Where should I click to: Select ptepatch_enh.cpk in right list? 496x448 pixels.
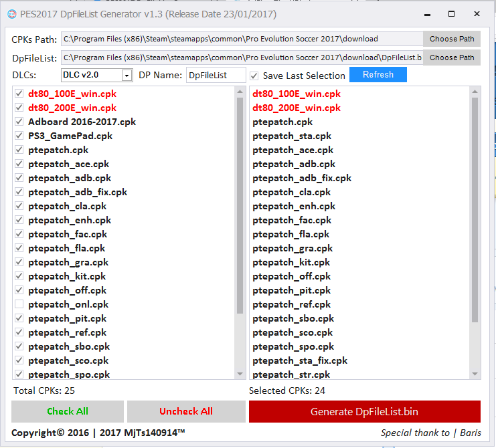pyautogui.click(x=294, y=206)
